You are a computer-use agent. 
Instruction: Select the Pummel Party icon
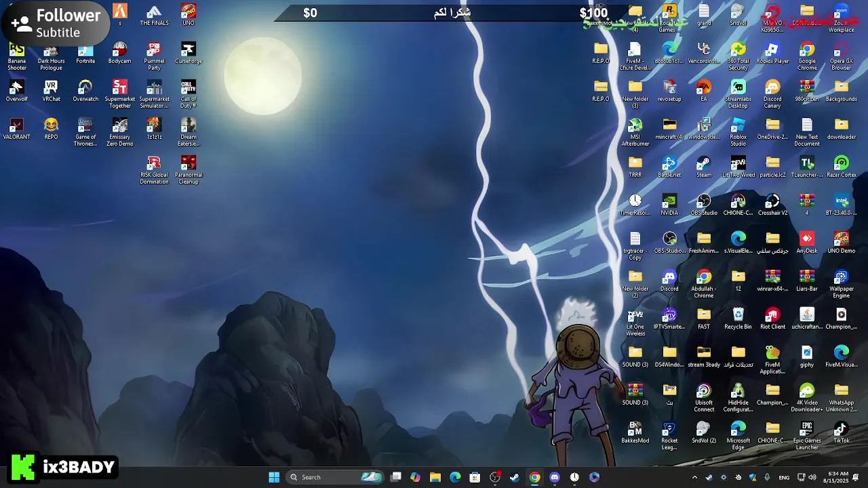(154, 57)
